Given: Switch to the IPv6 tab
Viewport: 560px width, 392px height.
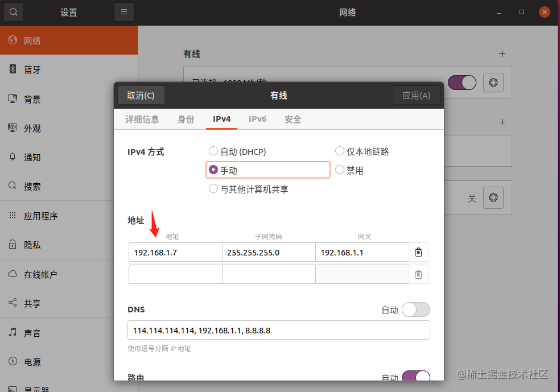Looking at the screenshot, I should (x=257, y=119).
